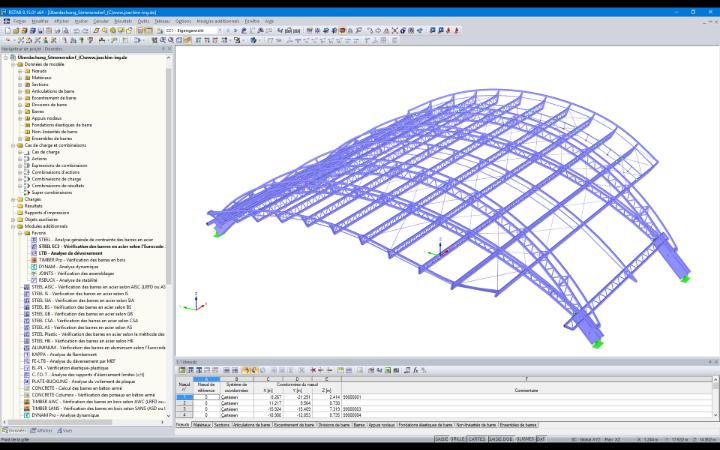
Task: Expand the Noeuds folder in navigator
Action: tap(20, 71)
